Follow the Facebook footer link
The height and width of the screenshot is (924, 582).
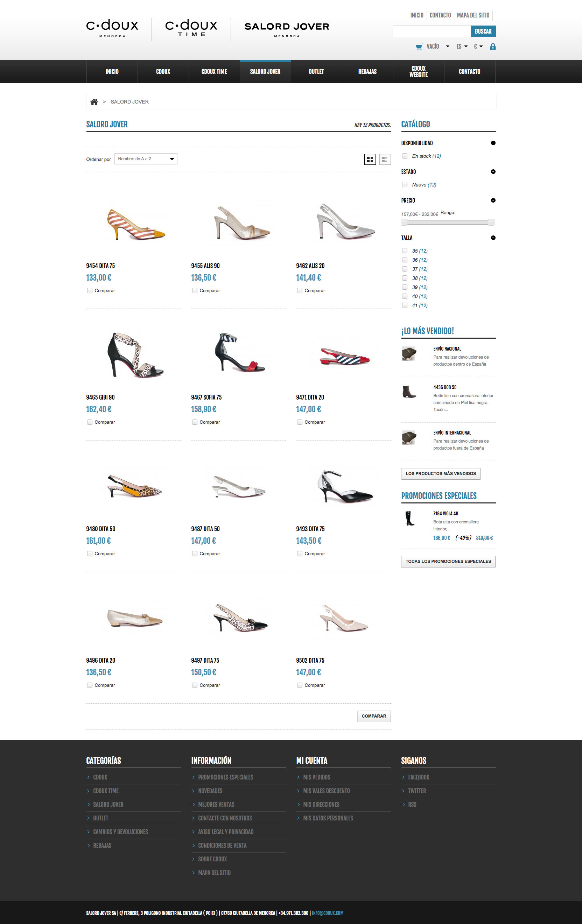[x=419, y=777]
